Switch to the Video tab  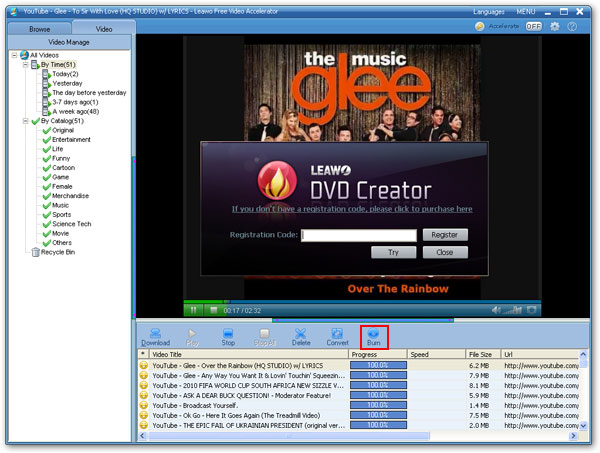[104, 29]
